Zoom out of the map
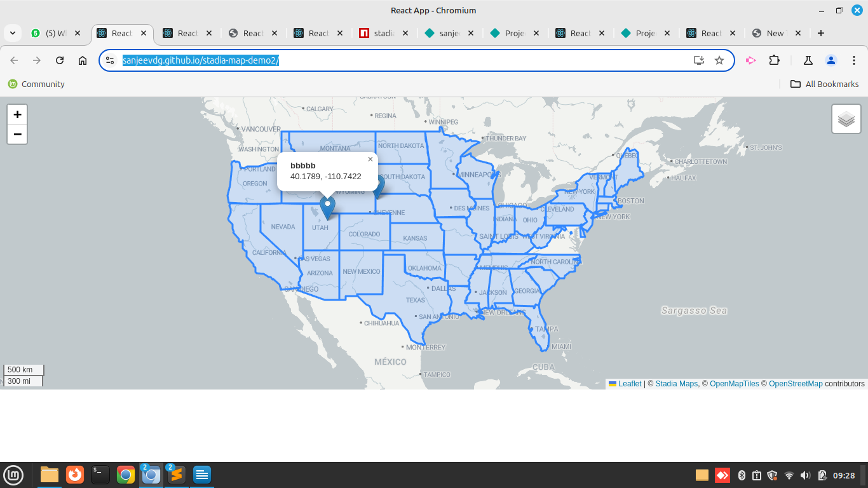The width and height of the screenshot is (868, 488). tap(17, 134)
